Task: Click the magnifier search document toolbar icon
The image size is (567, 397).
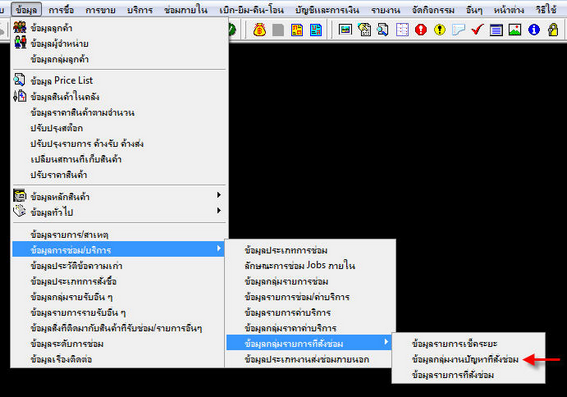Action: coord(383,30)
